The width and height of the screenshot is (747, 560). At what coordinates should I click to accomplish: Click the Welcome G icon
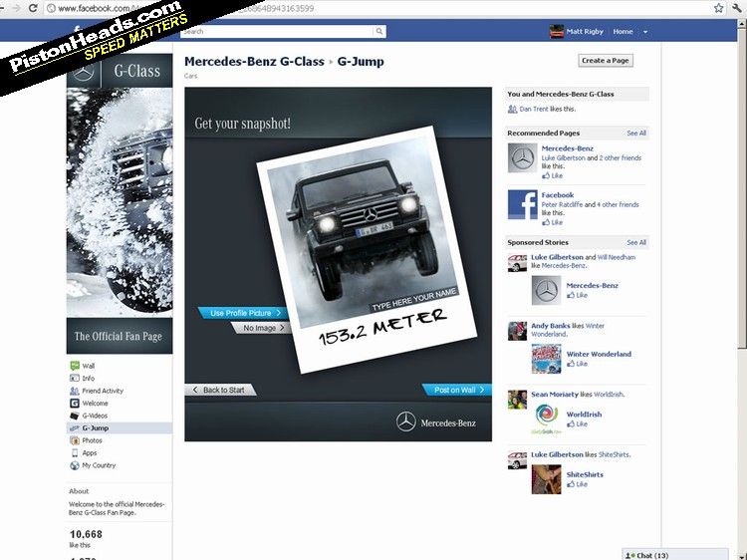coord(75,404)
